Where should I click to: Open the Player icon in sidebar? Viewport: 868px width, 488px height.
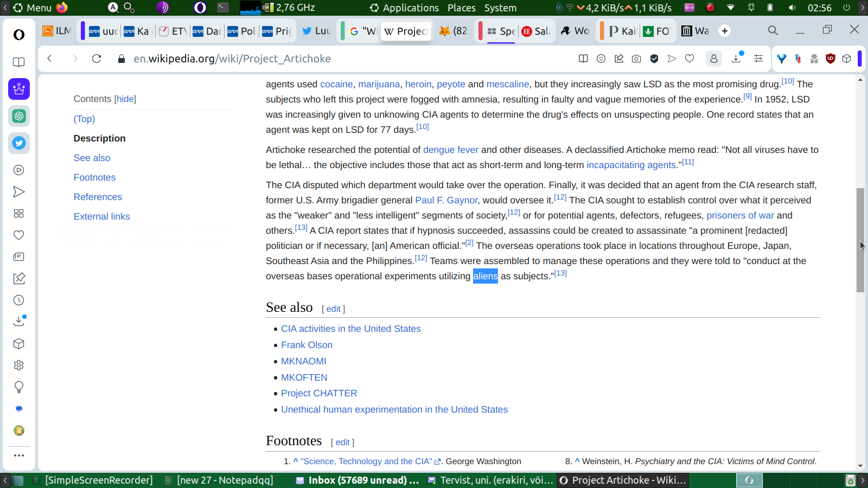click(x=19, y=170)
